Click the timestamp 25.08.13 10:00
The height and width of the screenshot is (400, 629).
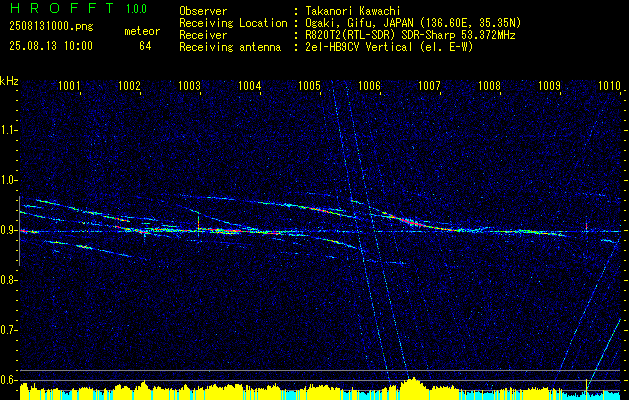point(51,46)
